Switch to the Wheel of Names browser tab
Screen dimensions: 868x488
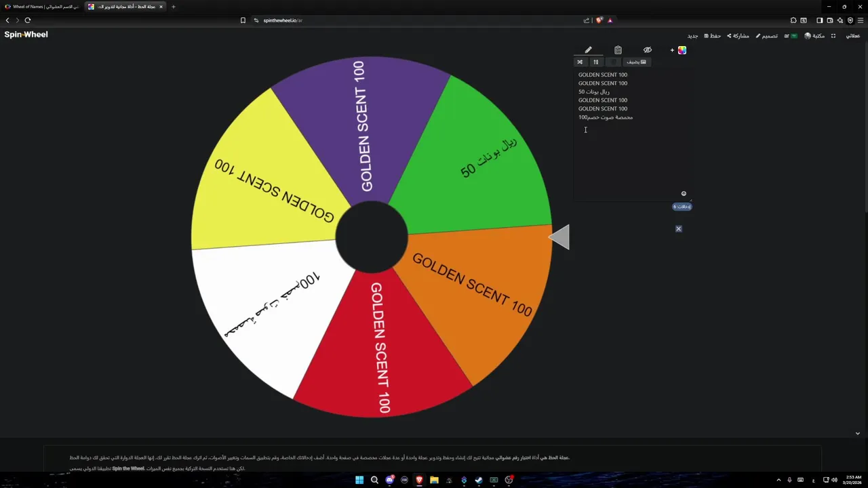(x=41, y=7)
